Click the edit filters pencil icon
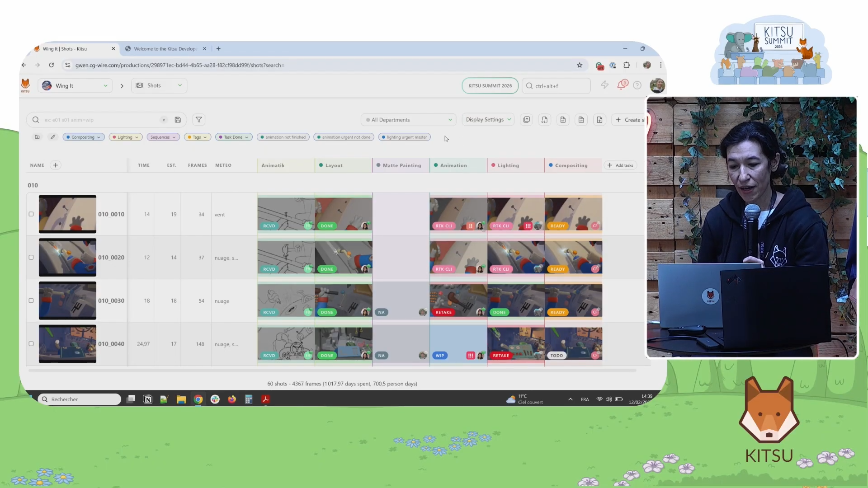This screenshot has width=868, height=488. (53, 137)
